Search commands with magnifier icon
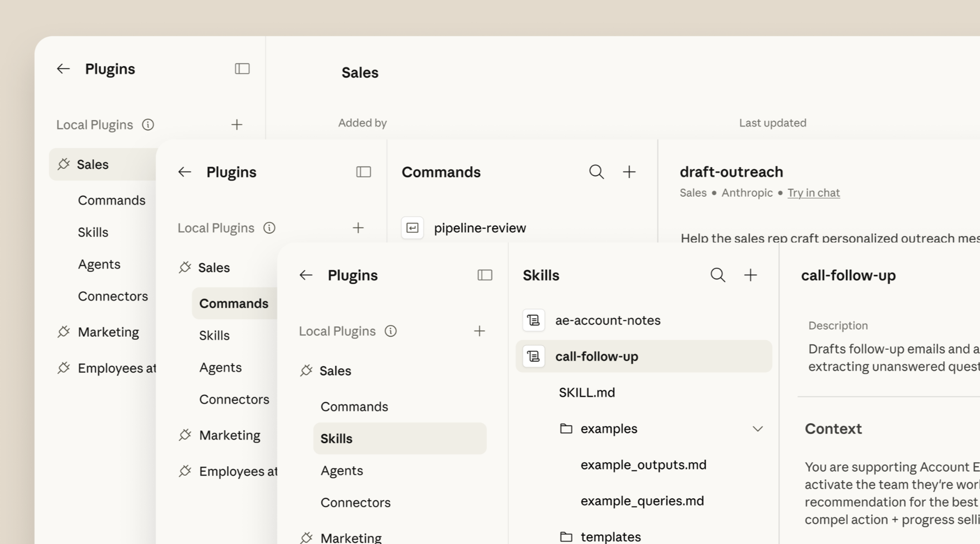The image size is (980, 544). pyautogui.click(x=596, y=172)
